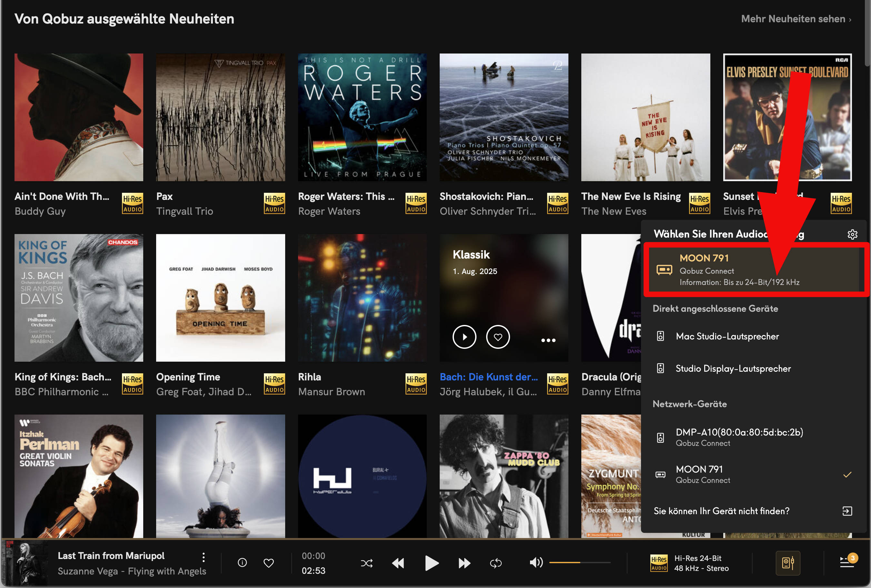Toggle shuffle playback
Image resolution: width=871 pixels, height=588 pixels.
point(366,563)
